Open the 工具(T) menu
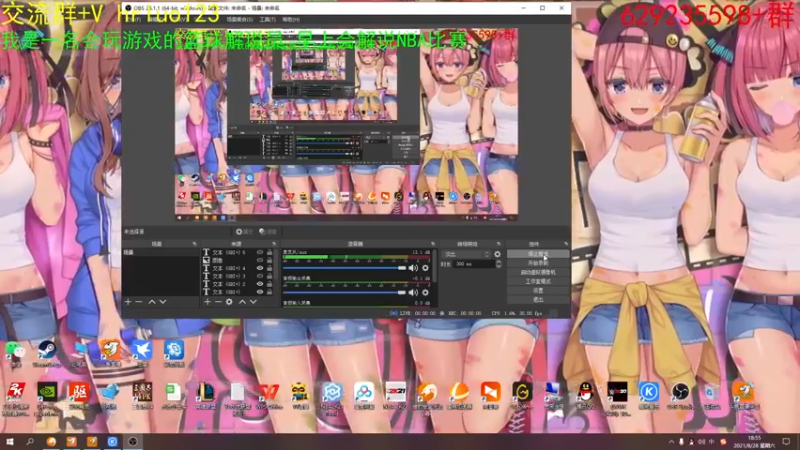The image size is (800, 450). (267, 19)
